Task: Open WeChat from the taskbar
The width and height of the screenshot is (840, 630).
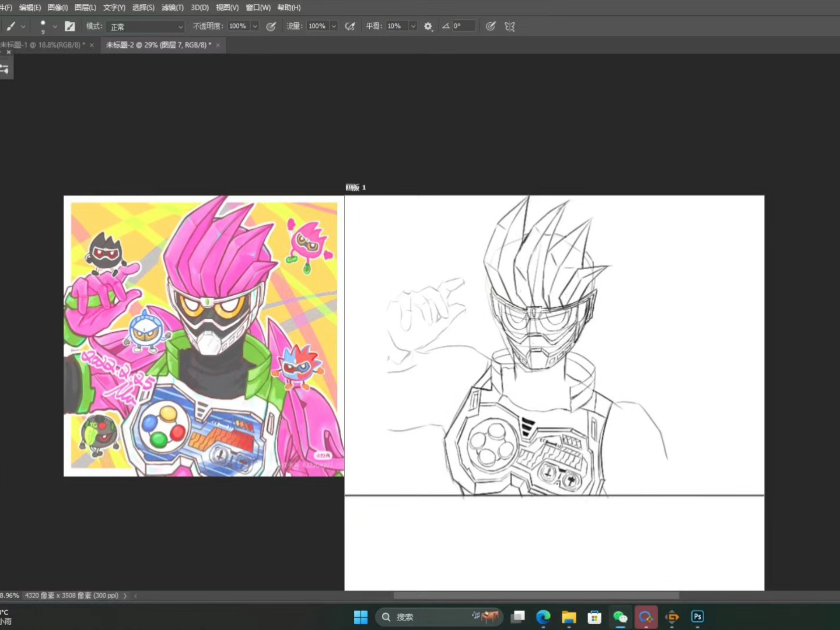Action: pos(620,617)
